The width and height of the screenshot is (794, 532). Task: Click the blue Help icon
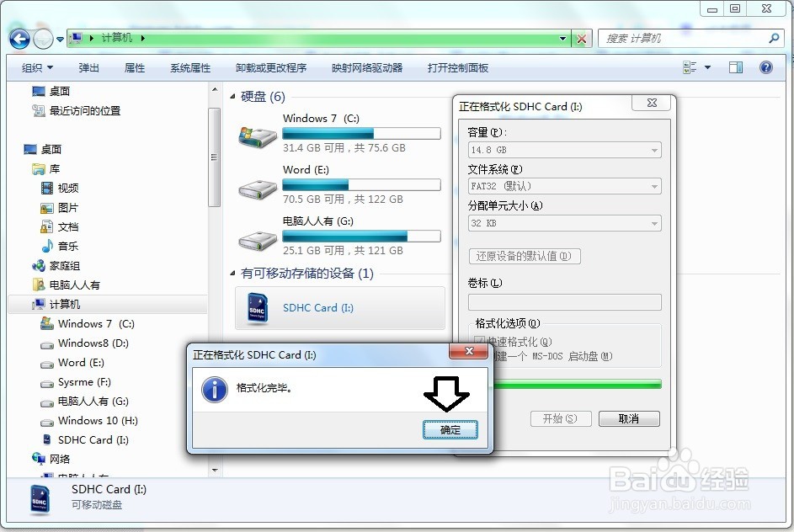(766, 67)
